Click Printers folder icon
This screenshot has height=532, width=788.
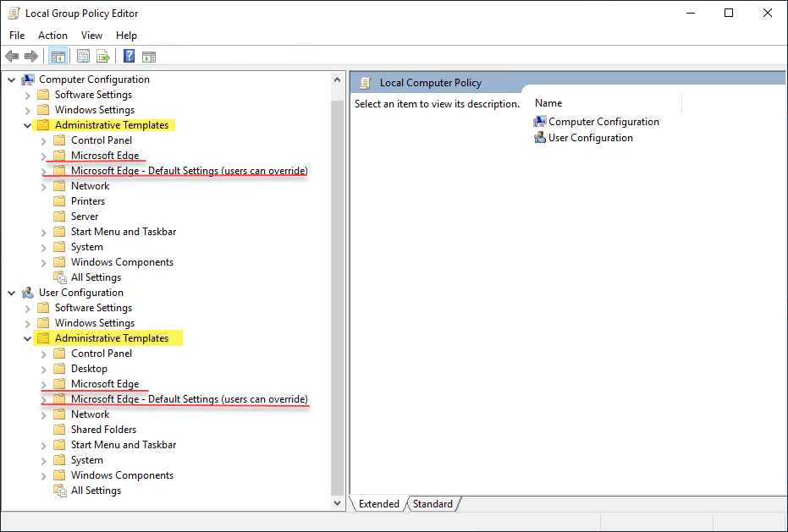pyautogui.click(x=59, y=201)
